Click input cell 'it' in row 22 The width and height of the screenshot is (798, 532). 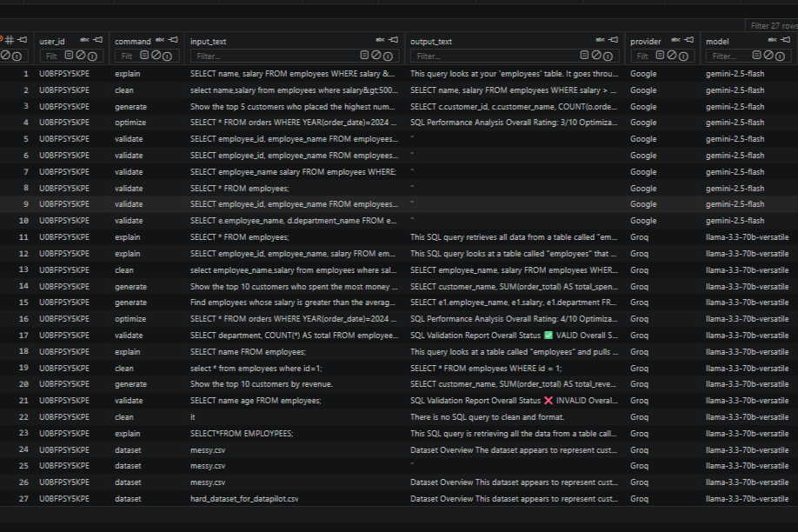click(x=193, y=417)
